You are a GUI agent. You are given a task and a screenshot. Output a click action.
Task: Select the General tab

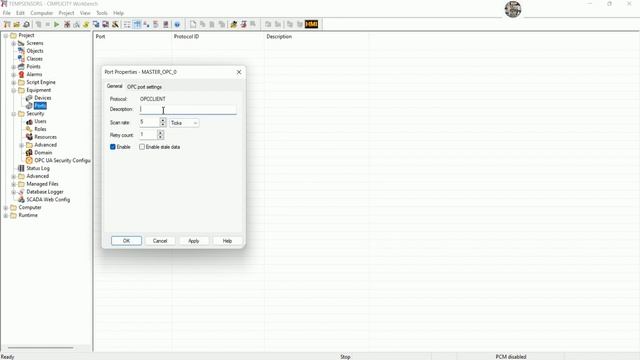coord(114,86)
